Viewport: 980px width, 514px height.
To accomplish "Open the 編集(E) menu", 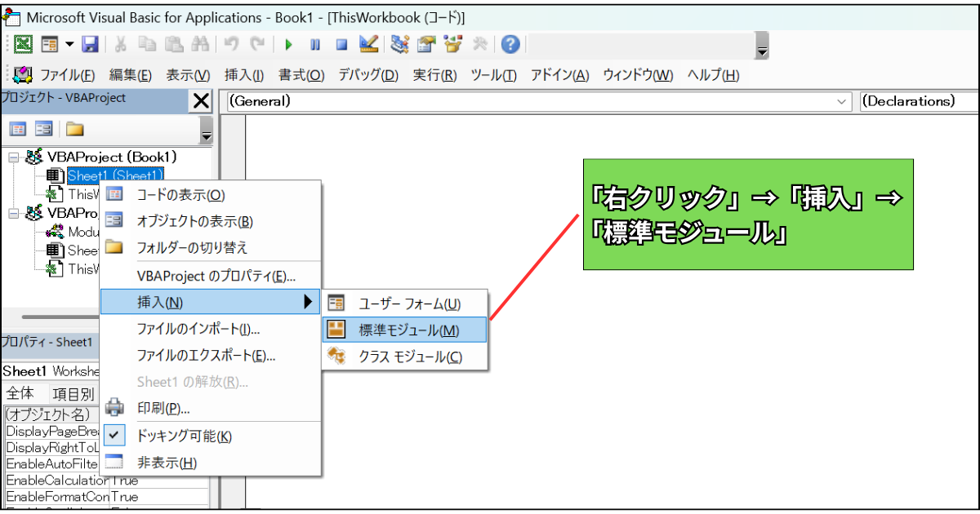I will pos(131,75).
